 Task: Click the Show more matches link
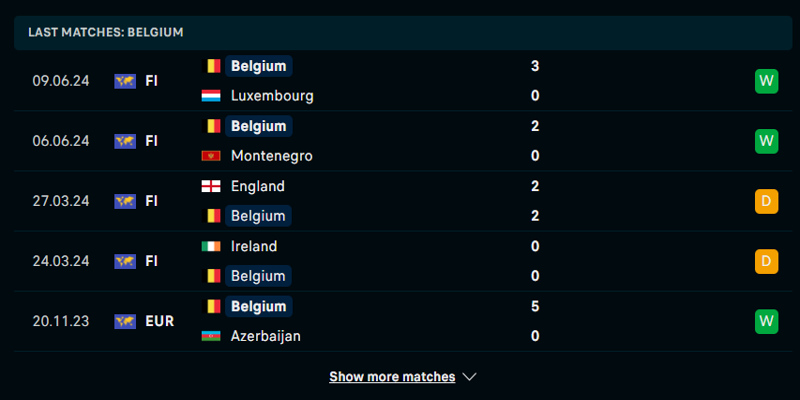coord(392,377)
